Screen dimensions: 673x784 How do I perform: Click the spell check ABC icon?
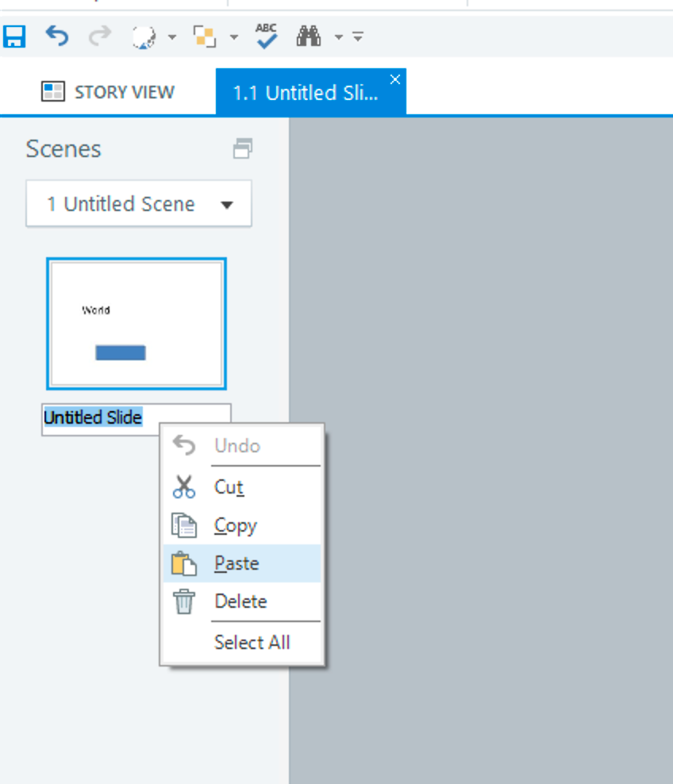267,36
